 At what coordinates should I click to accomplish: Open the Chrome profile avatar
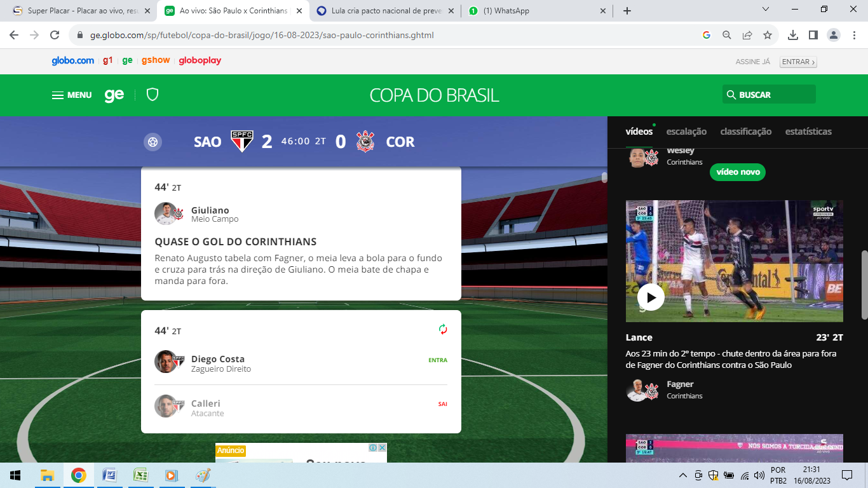coord(834,35)
